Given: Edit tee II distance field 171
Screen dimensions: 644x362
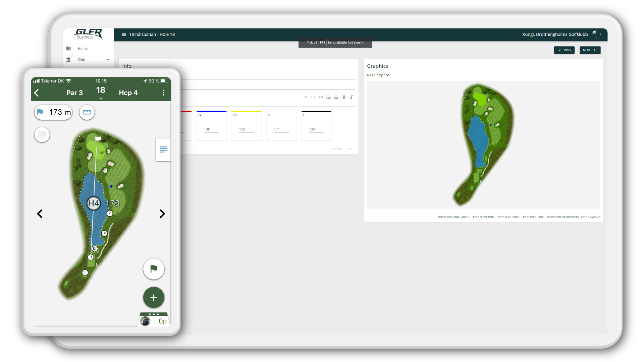Looking at the screenshot, I should [x=281, y=129].
